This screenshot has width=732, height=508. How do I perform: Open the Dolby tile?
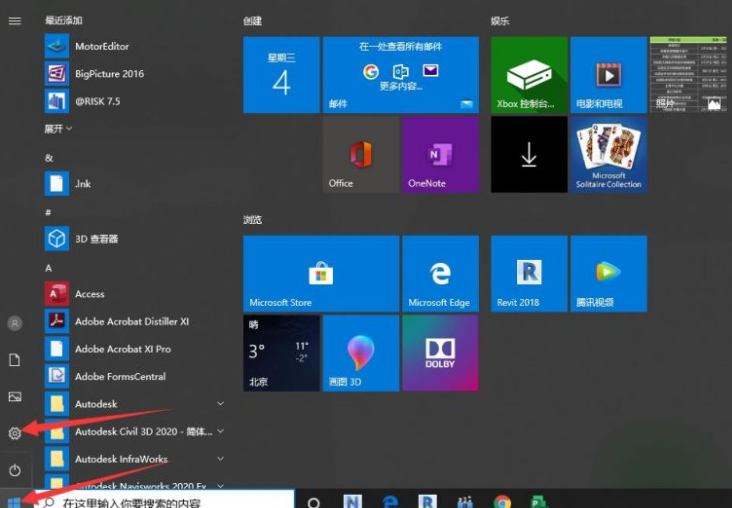pos(440,353)
